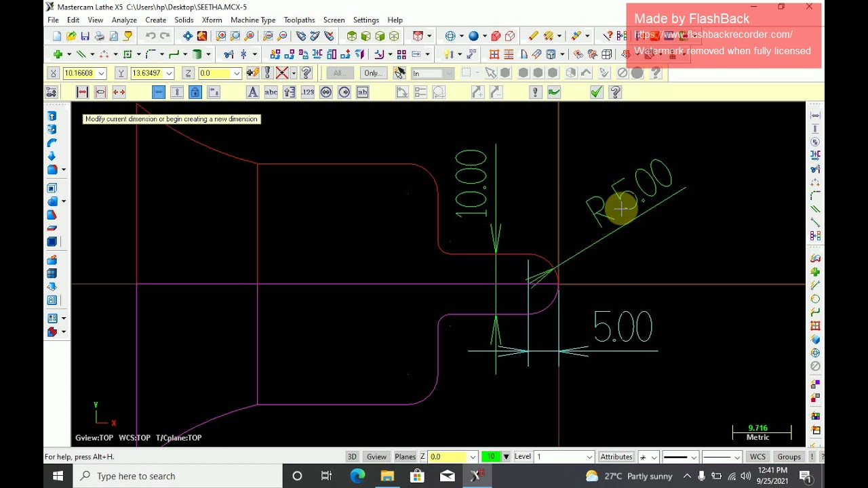Click the Attributes button
Viewport: 868px width, 488px height.
click(x=616, y=457)
